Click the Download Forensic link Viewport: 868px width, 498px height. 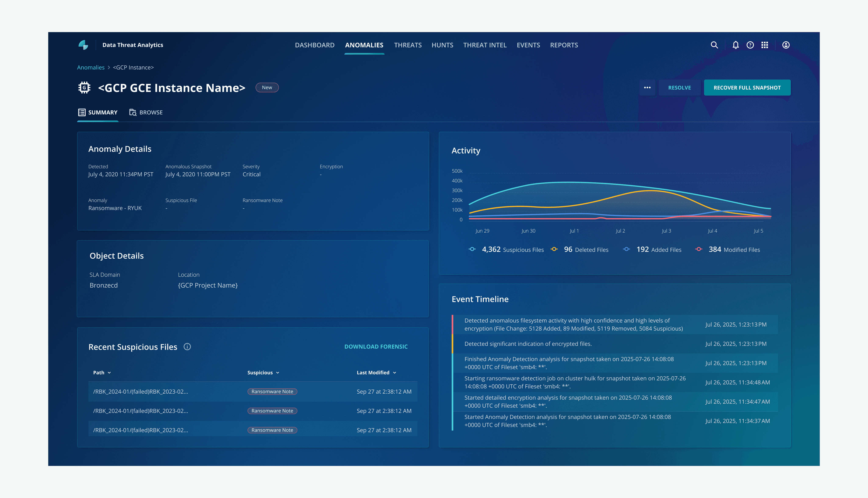(376, 347)
